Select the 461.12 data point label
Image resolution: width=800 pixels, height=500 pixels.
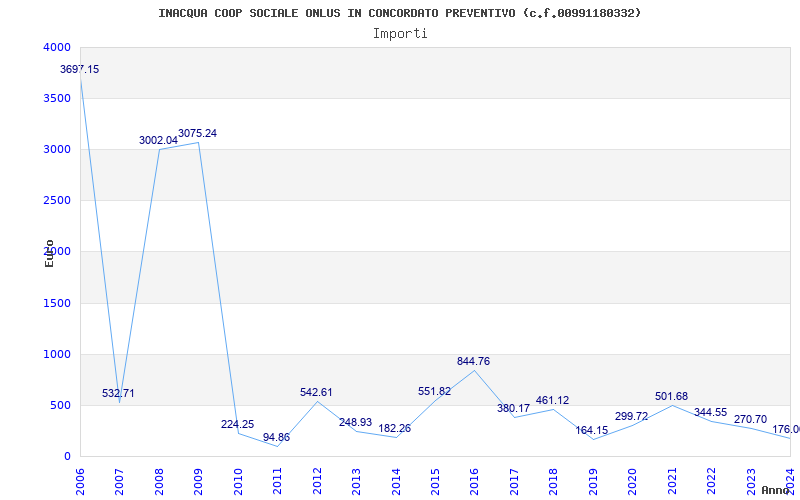(x=552, y=401)
